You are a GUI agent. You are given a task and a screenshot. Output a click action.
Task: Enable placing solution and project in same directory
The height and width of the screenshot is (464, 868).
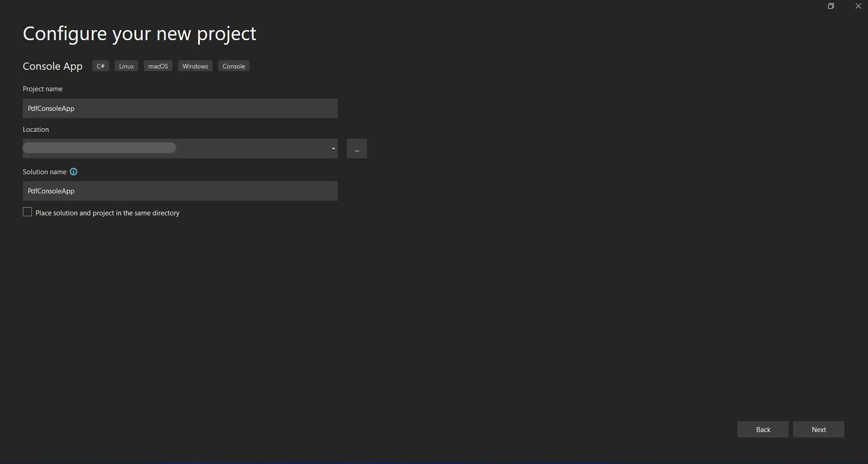point(27,212)
